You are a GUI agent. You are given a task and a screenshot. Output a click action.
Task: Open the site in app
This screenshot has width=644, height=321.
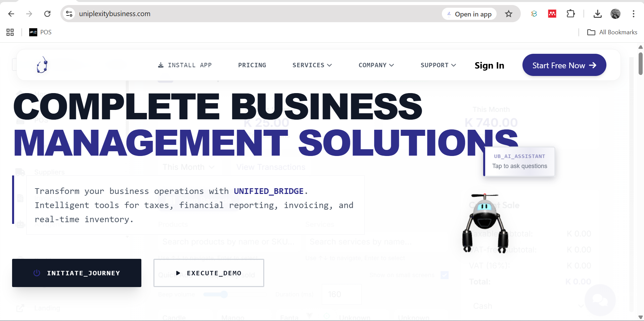pos(469,14)
